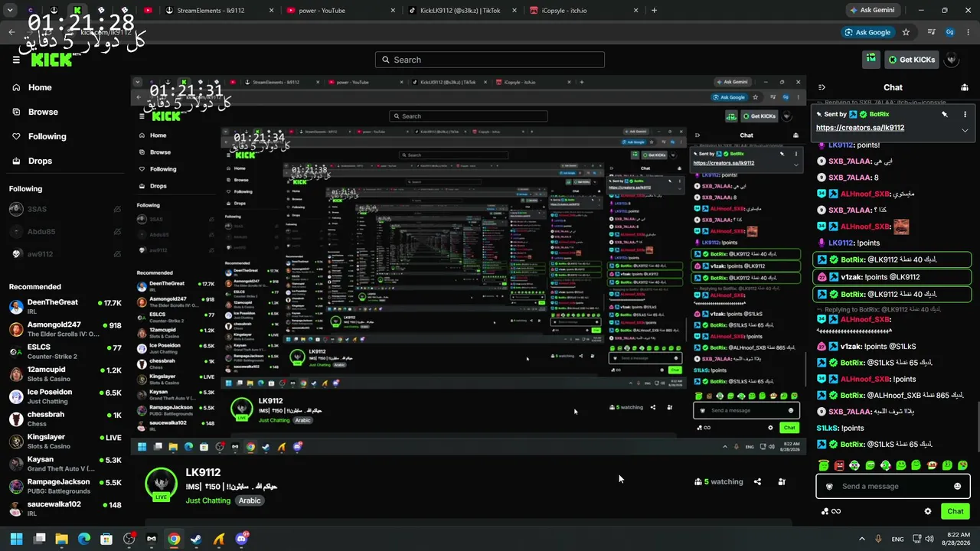The height and width of the screenshot is (551, 980).
Task: Open Steam from the taskbar
Action: 197,539
